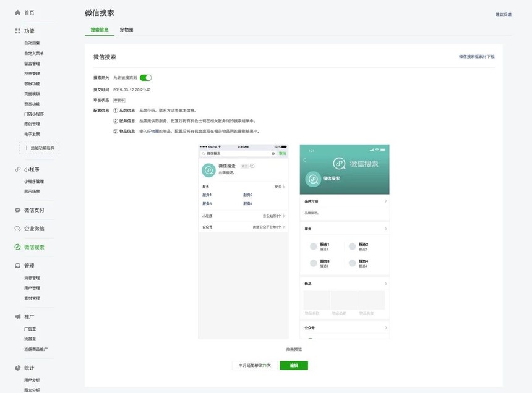
Task: Click the gray circle icon for 服务3
Action: [313, 263]
